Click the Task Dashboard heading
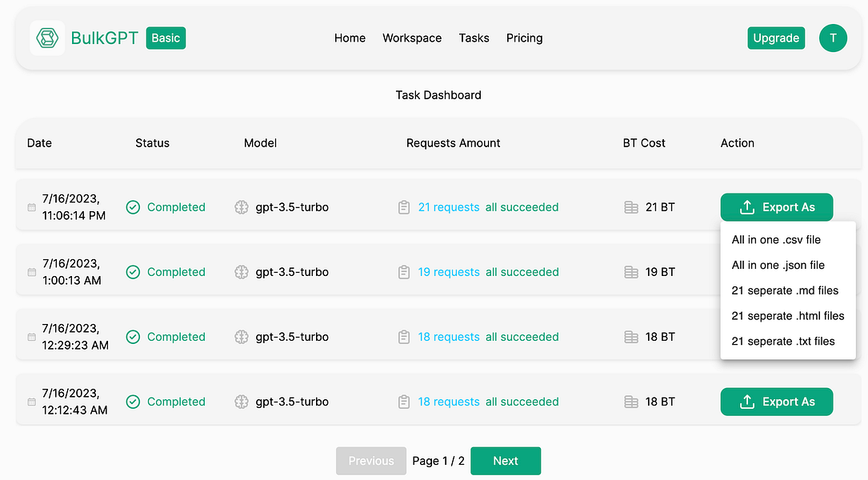 438,95
